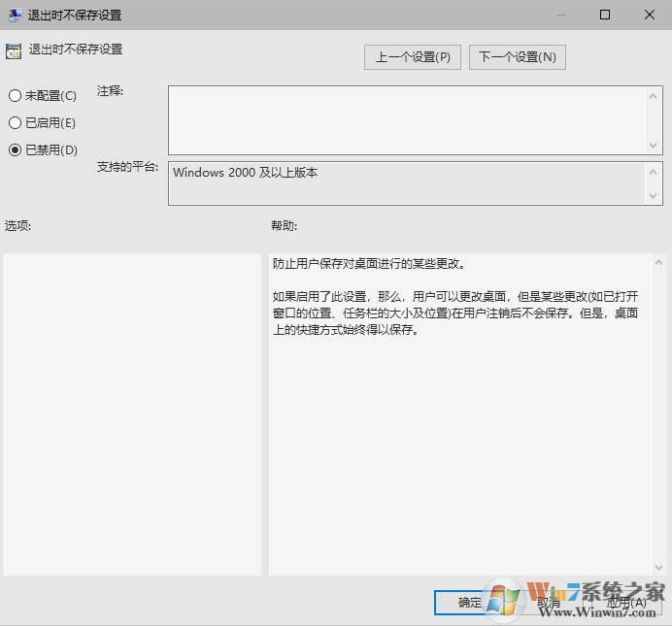Go to 下一个设置(N)
The image size is (672, 626).
pos(517,57)
